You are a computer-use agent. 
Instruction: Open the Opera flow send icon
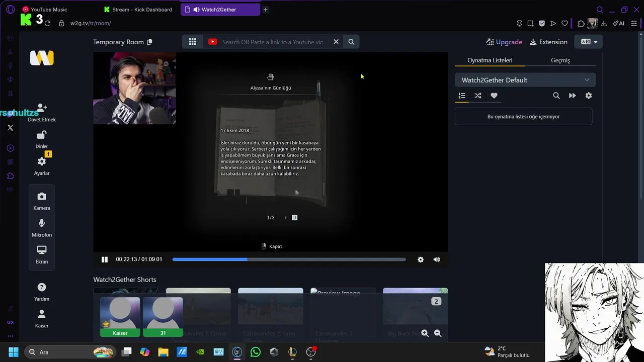553,23
